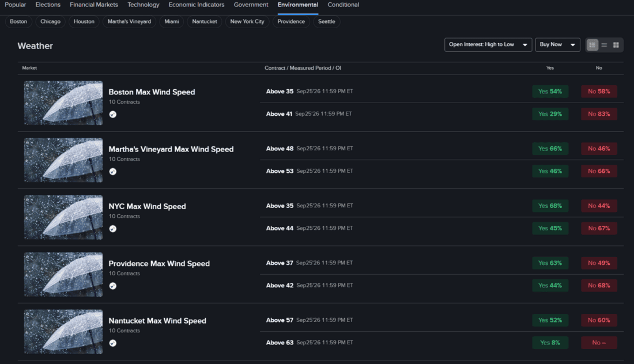Select the New York City filter chip

click(247, 21)
